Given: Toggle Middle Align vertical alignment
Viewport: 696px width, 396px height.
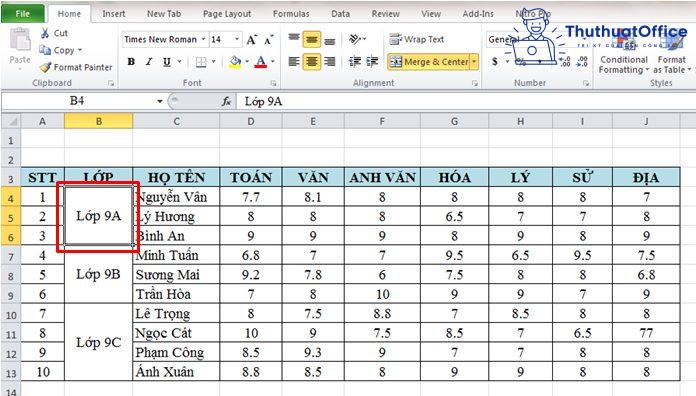Looking at the screenshot, I should pyautogui.click(x=312, y=40).
